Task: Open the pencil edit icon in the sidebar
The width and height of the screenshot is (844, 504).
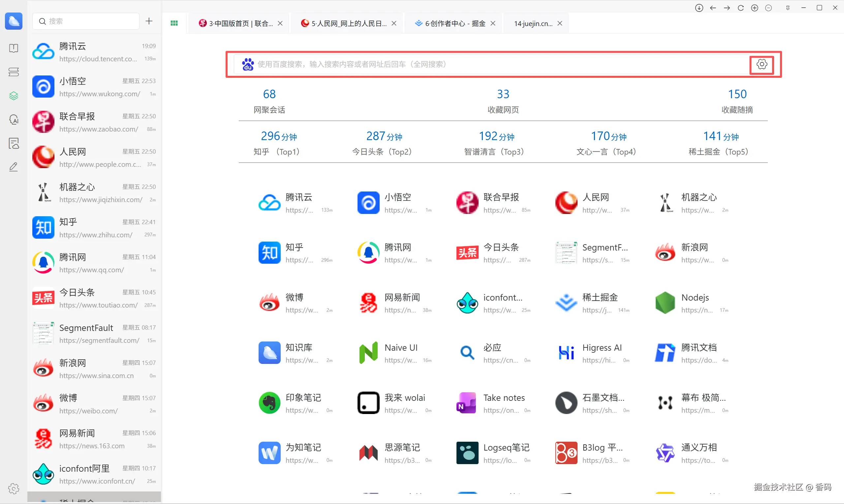Action: click(14, 167)
